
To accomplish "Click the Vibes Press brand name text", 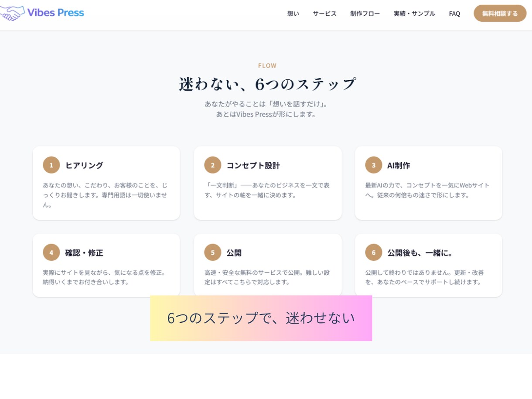I will tap(55, 13).
